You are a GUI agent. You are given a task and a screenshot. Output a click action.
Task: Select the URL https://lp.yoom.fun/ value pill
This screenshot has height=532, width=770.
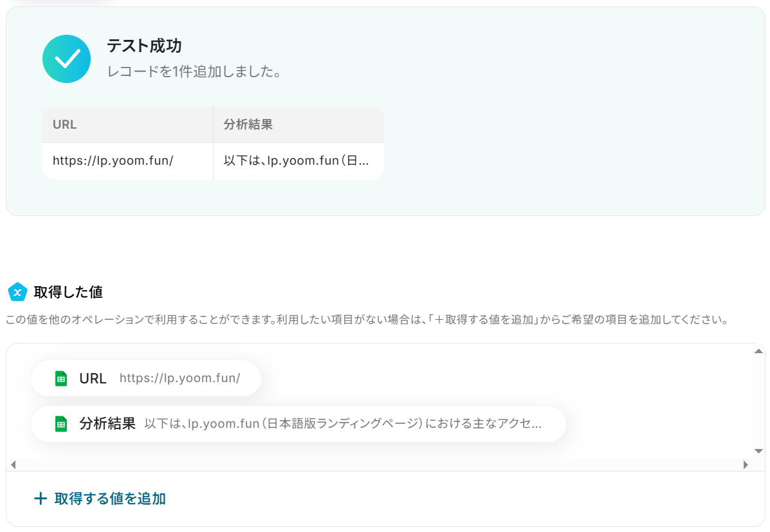(146, 378)
